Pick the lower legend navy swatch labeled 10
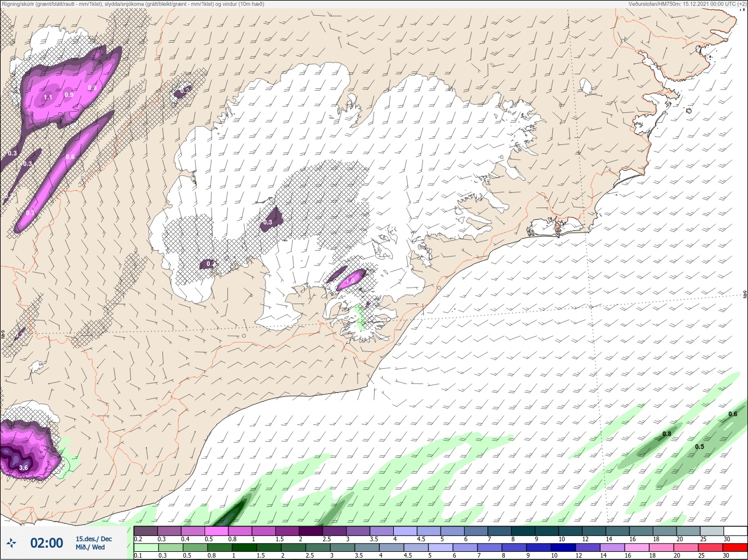Screen dimensions: 748x560 tap(563, 548)
